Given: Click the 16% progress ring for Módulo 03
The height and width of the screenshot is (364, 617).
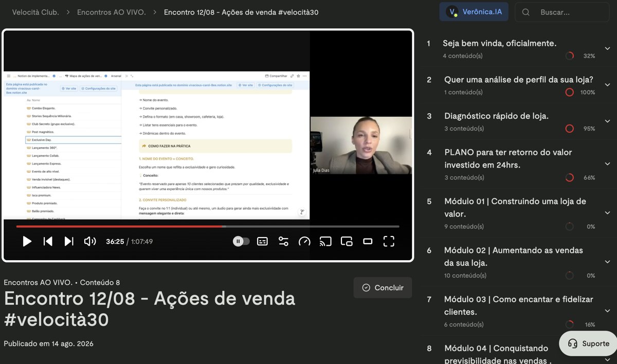Looking at the screenshot, I should (569, 324).
